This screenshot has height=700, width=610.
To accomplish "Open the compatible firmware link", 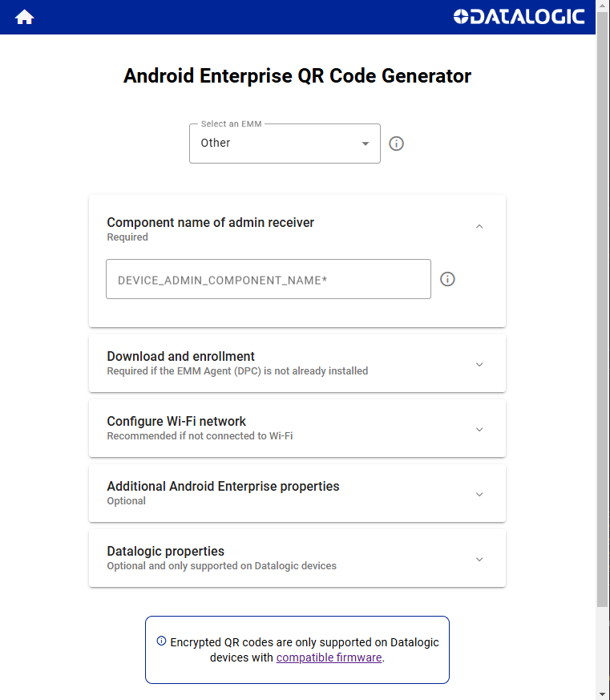I will click(x=329, y=658).
